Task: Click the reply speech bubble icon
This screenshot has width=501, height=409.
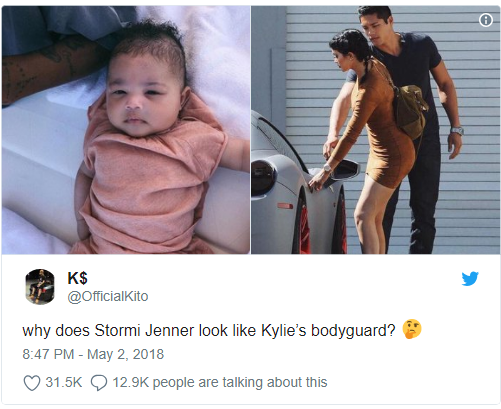Action: coord(99,383)
